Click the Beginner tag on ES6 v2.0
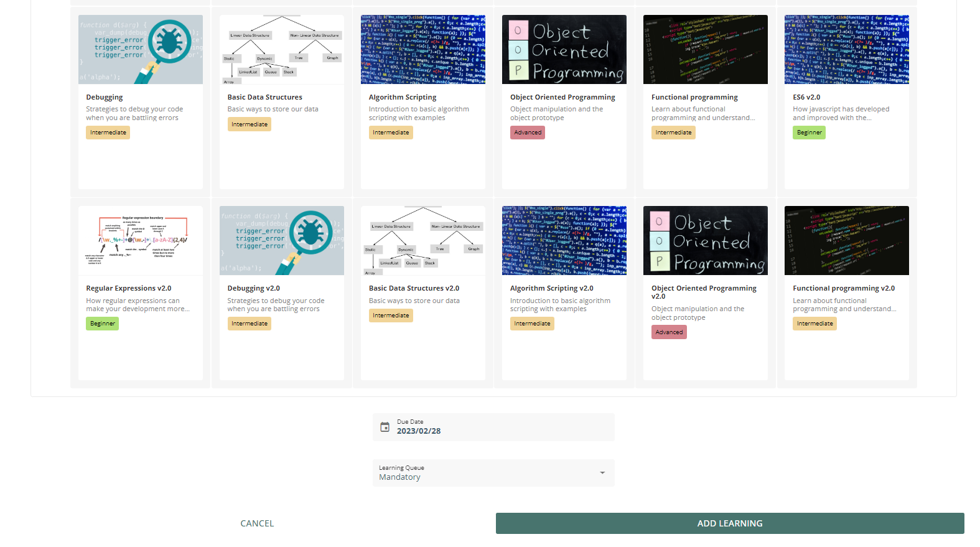 pyautogui.click(x=809, y=133)
